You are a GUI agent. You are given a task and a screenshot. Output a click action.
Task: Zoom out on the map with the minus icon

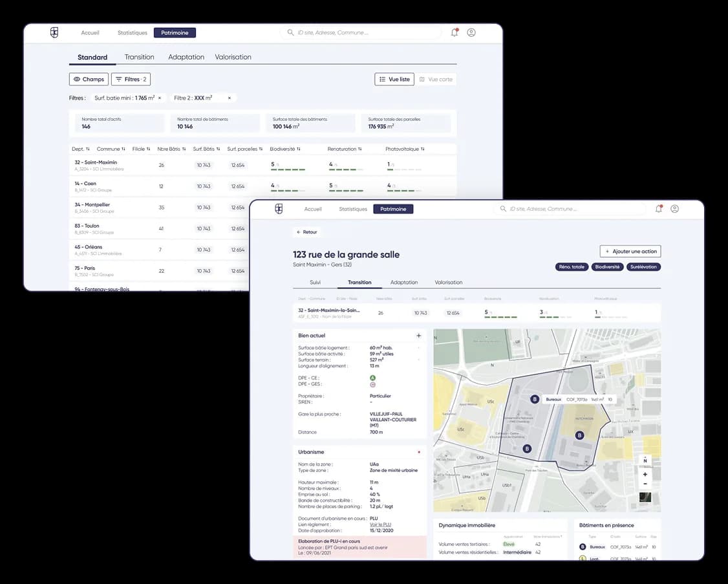coord(645,484)
